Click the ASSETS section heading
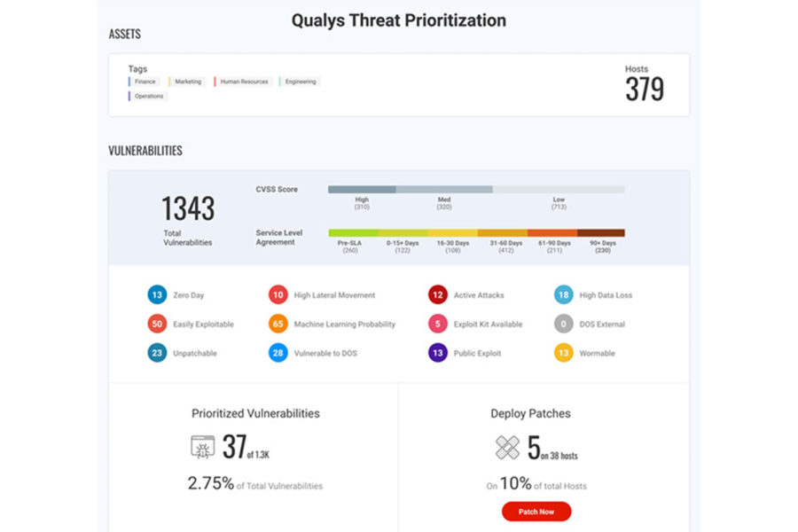 pyautogui.click(x=125, y=34)
